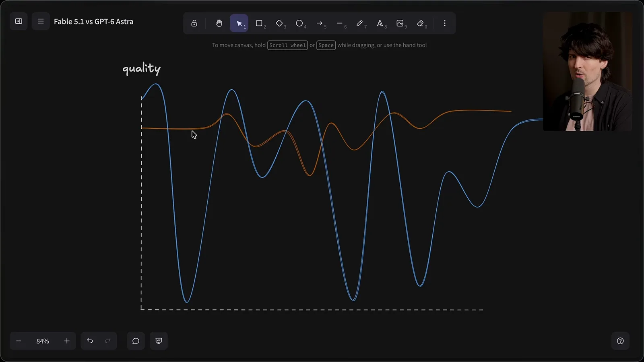Undo the last action
The image size is (644, 362).
[90, 341]
